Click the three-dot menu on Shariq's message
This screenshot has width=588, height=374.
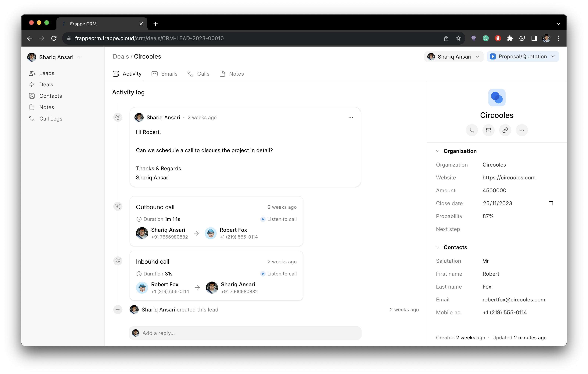click(351, 117)
